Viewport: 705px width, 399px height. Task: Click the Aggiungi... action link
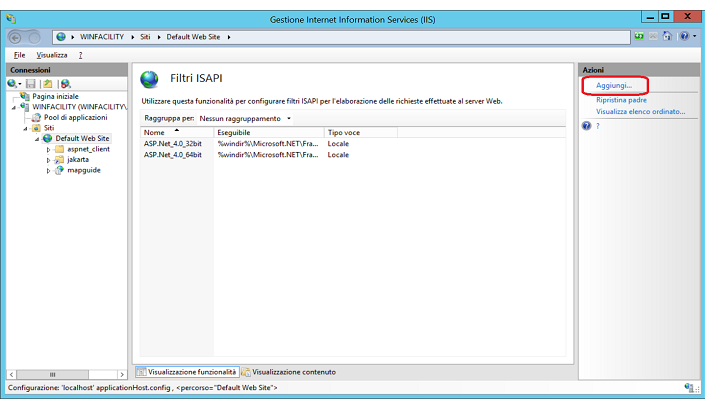pyautogui.click(x=614, y=85)
